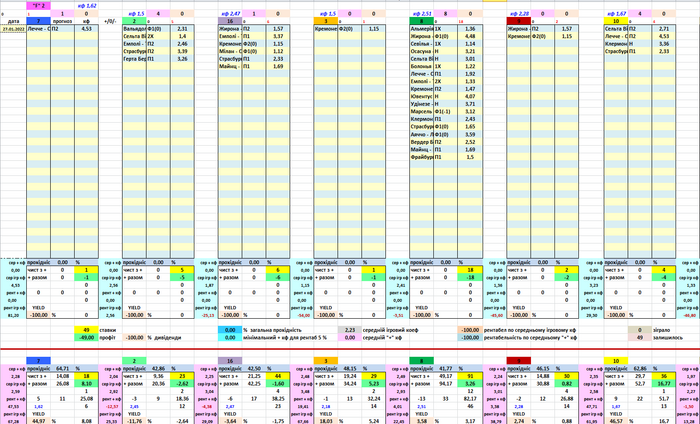This screenshot has width=700, height=424.
Task: Select the "кф 2,28" label cell
Action: tap(519, 13)
